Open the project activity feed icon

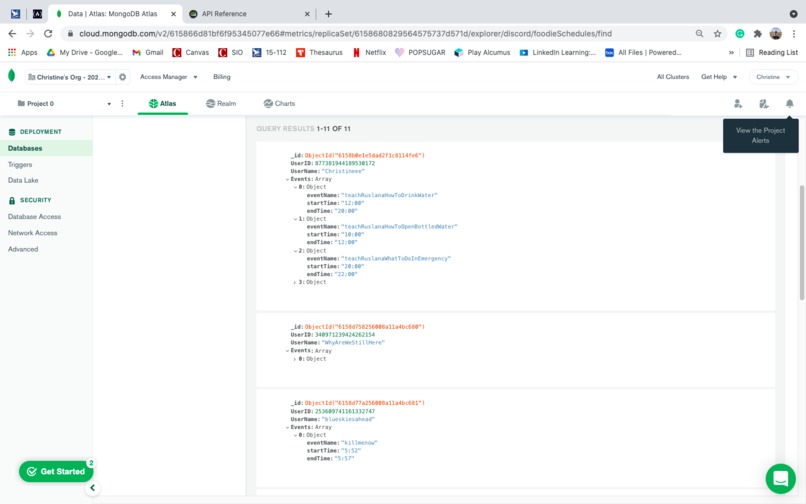pos(763,104)
